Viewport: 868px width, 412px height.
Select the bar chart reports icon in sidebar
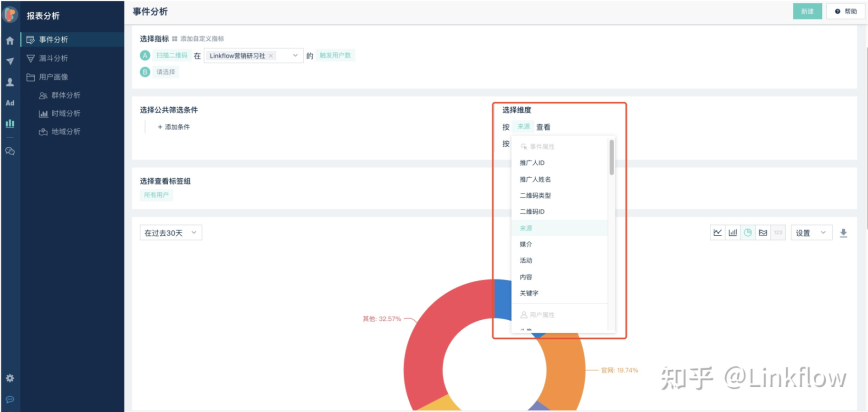click(10, 124)
